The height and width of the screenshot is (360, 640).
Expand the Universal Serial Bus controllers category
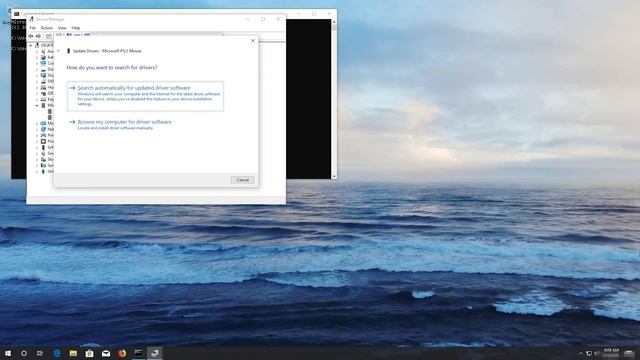(x=37, y=171)
